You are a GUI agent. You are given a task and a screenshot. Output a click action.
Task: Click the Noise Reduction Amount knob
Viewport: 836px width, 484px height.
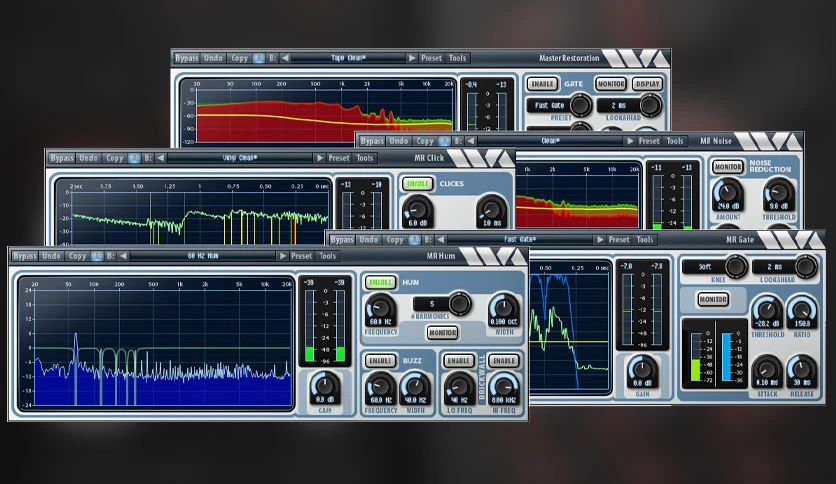727,192
